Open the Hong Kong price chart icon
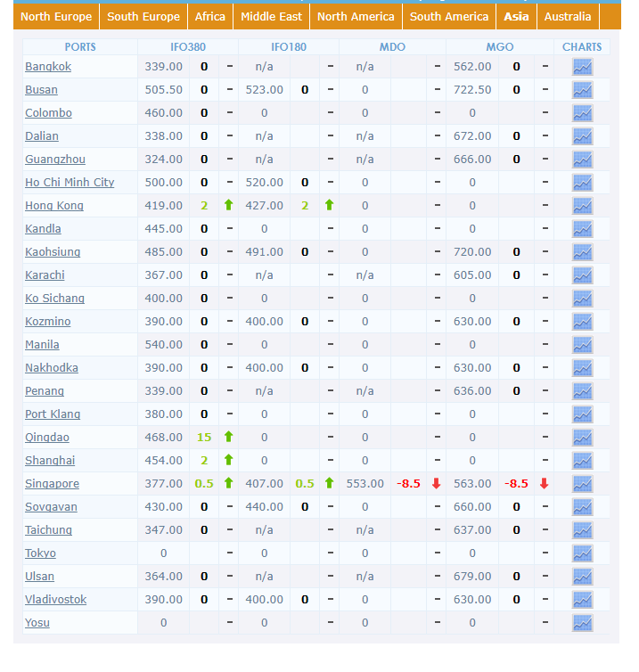The width and height of the screenshot is (639, 672). (583, 206)
